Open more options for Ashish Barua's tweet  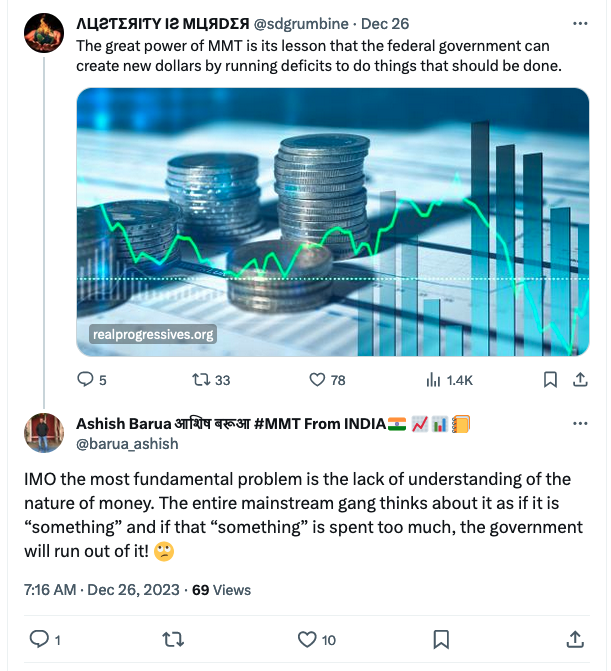[x=579, y=424]
